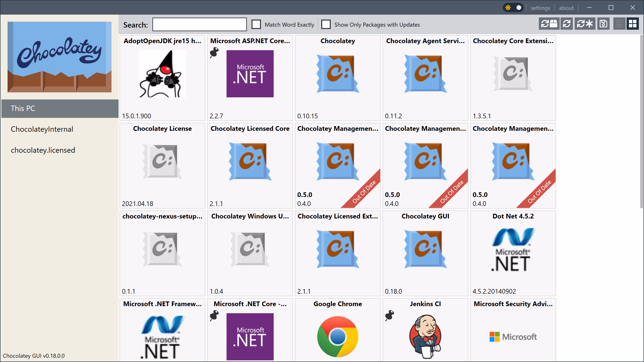Check Show Only Packages with Updates
This screenshot has height=362, width=644.
(x=326, y=25)
